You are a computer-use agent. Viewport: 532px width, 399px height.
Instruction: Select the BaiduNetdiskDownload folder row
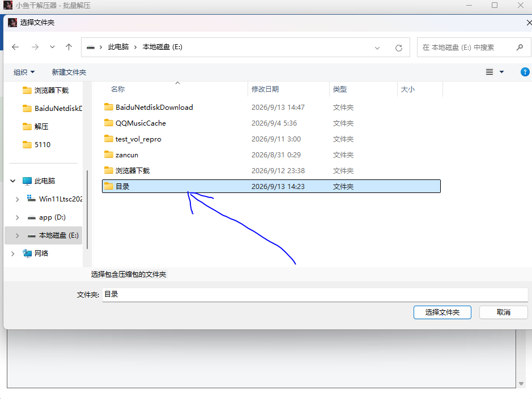[271, 108]
